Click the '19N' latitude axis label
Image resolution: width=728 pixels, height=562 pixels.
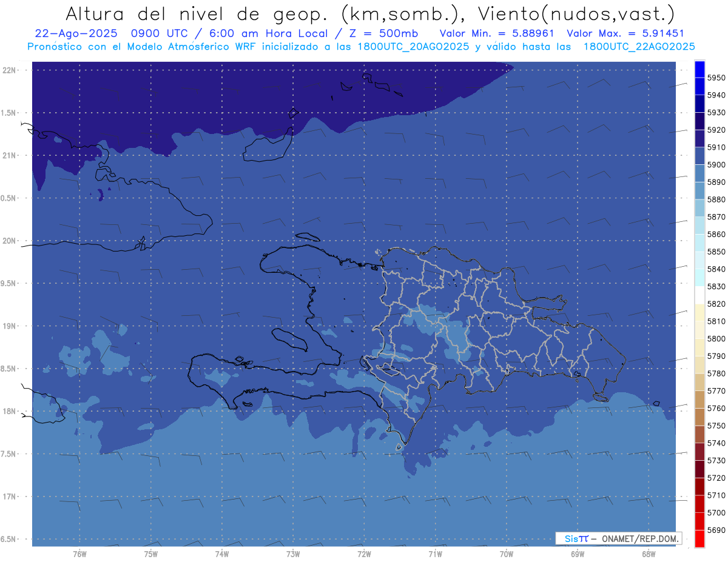tap(9, 326)
